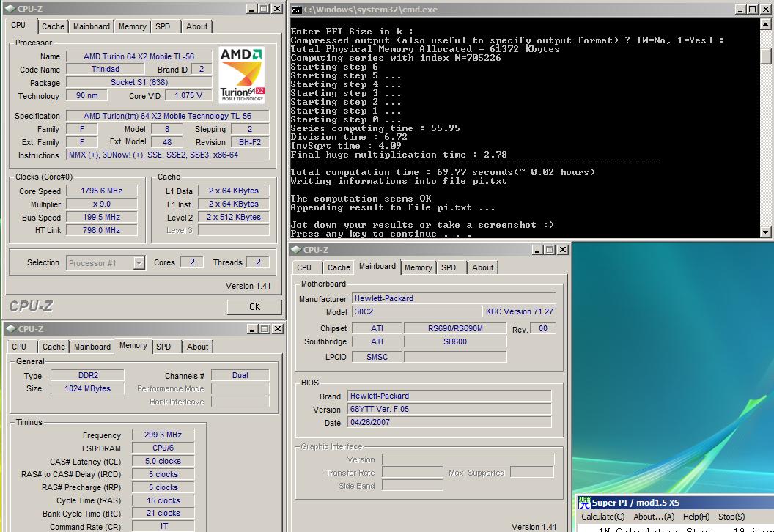
Task: Click the KBC Version 71.27 field
Action: pyautogui.click(x=519, y=311)
